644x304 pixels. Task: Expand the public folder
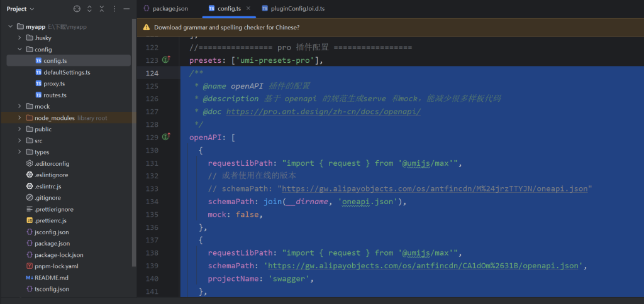19,129
